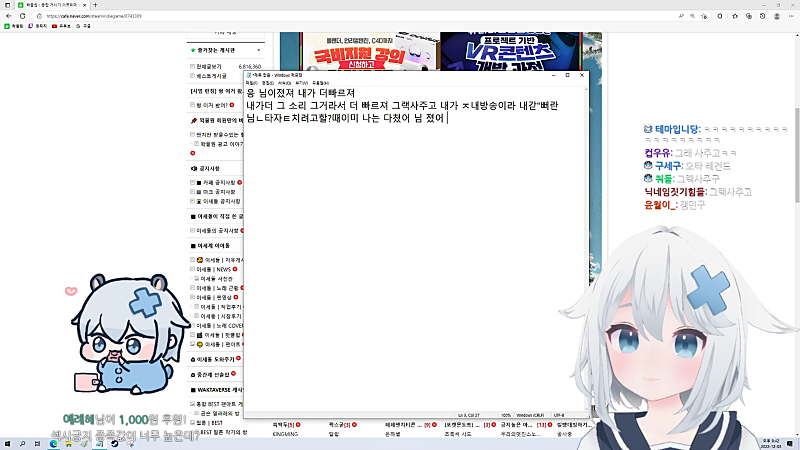Open the purple Twitch bookmark
The image size is (800, 450).
pyautogui.click(x=38, y=26)
